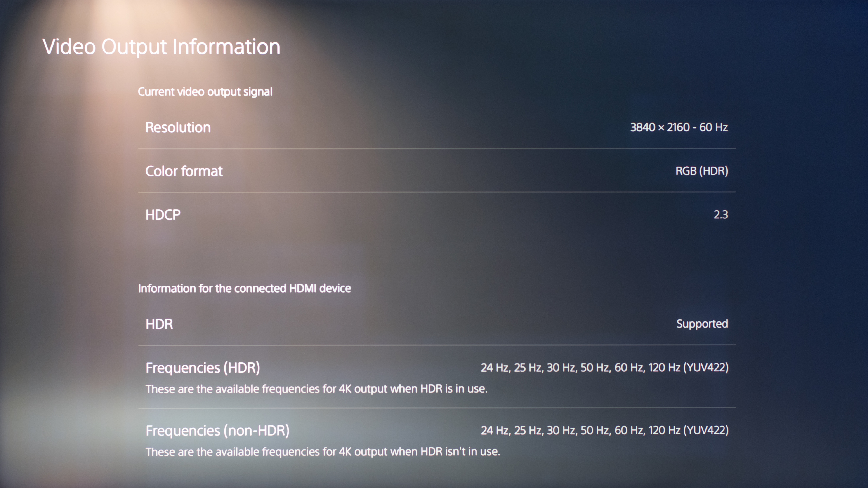
Task: Select the Frequencies (HDR) row label
Action: pyautogui.click(x=203, y=368)
